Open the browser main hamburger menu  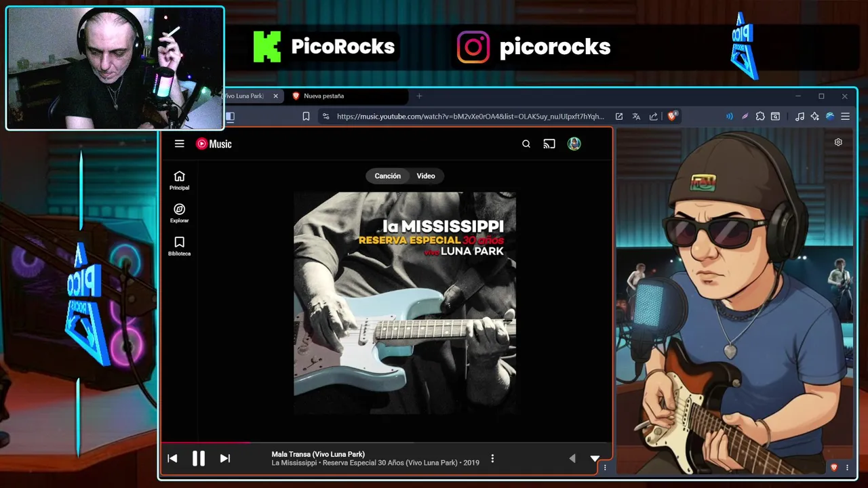click(845, 117)
